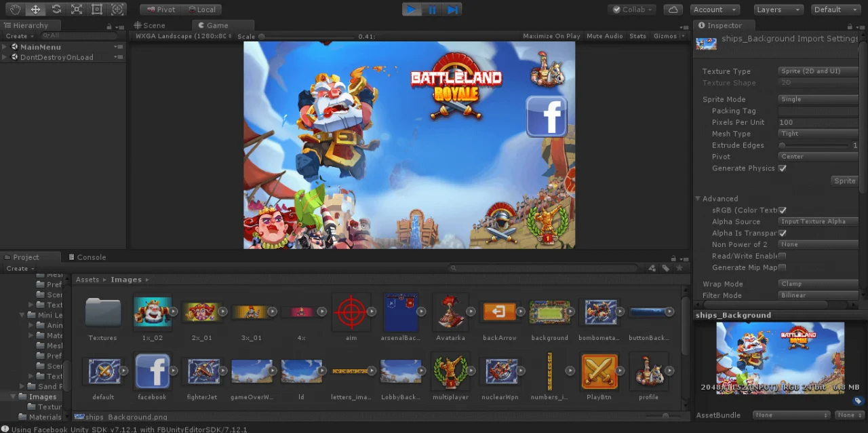Open the Wrap Mode dropdown

click(819, 284)
